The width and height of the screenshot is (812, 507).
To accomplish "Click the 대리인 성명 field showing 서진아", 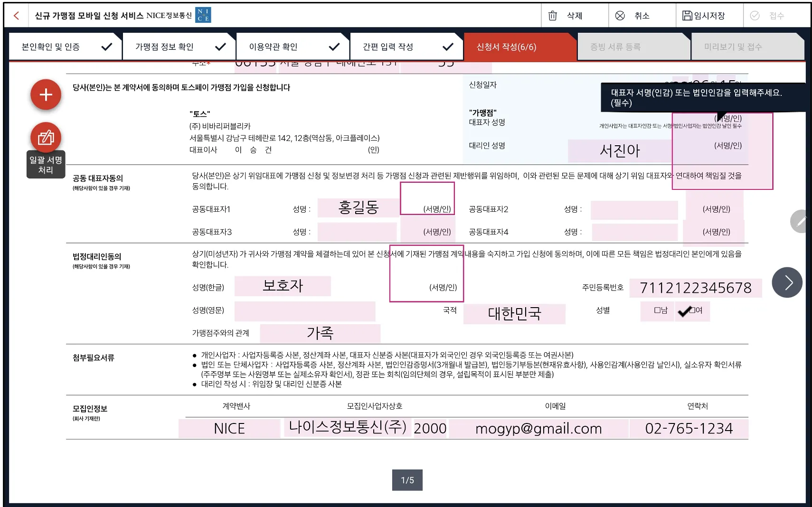I will click(x=620, y=151).
